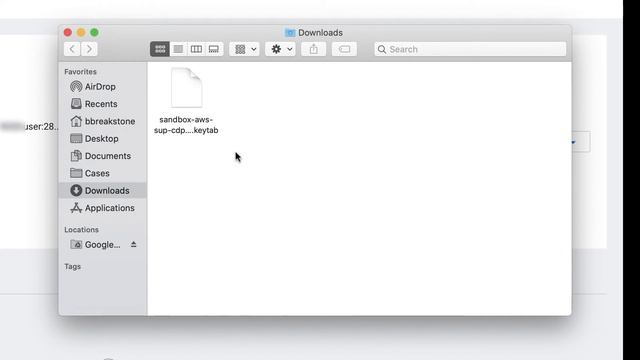Click the Share toolbar button
The image size is (640, 360).
[313, 49]
